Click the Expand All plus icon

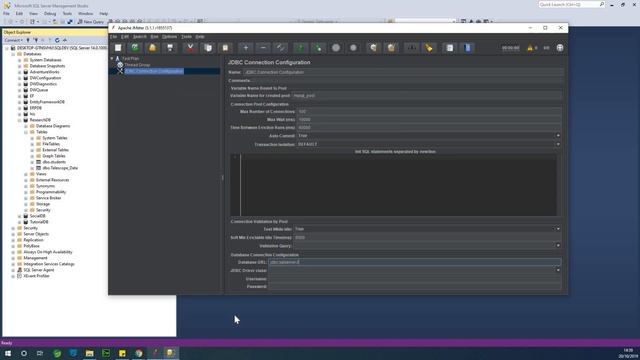(x=246, y=48)
